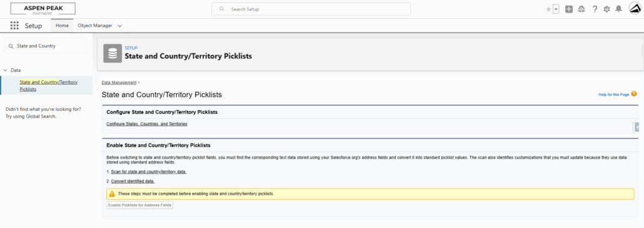Screen dimensions: 644x228
Task: Click the Enable State and Country/Territory Picklists heading
Action: [x=159, y=145]
